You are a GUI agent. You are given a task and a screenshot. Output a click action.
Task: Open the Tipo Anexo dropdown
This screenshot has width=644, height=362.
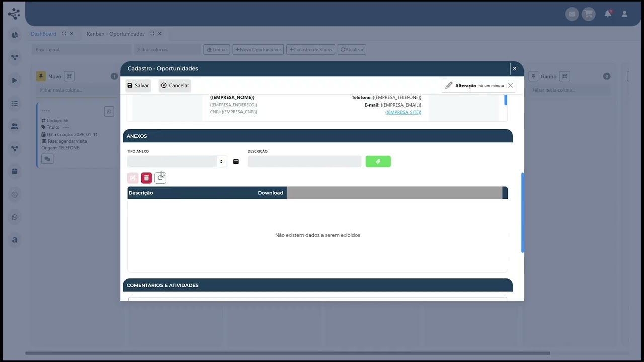pos(177,161)
